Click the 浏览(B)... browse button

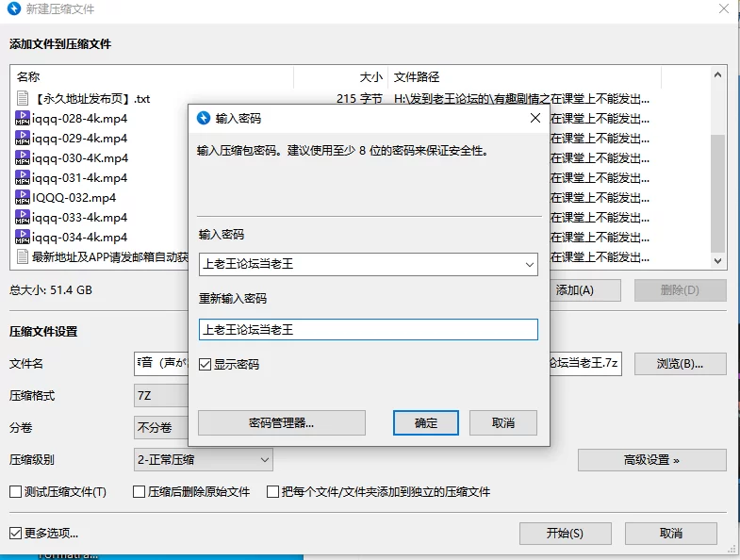(680, 364)
